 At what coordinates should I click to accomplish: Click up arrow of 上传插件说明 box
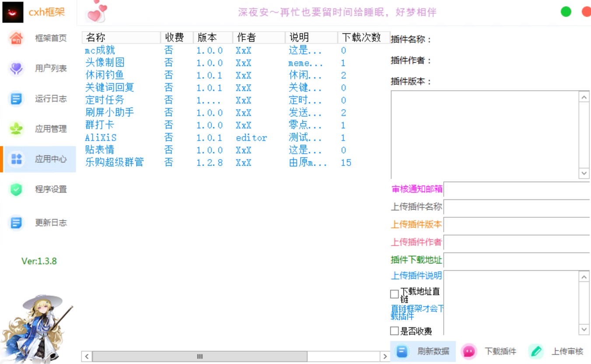point(584,277)
